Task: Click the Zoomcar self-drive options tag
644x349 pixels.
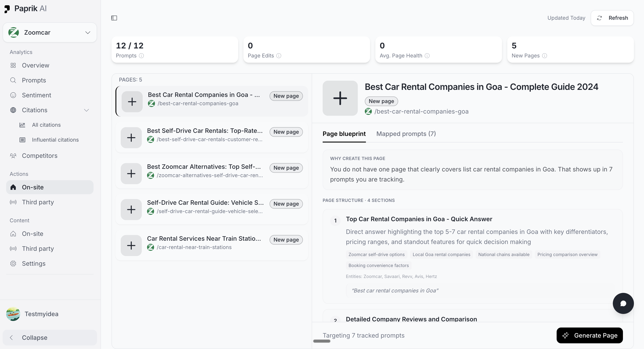Action: (x=376, y=255)
